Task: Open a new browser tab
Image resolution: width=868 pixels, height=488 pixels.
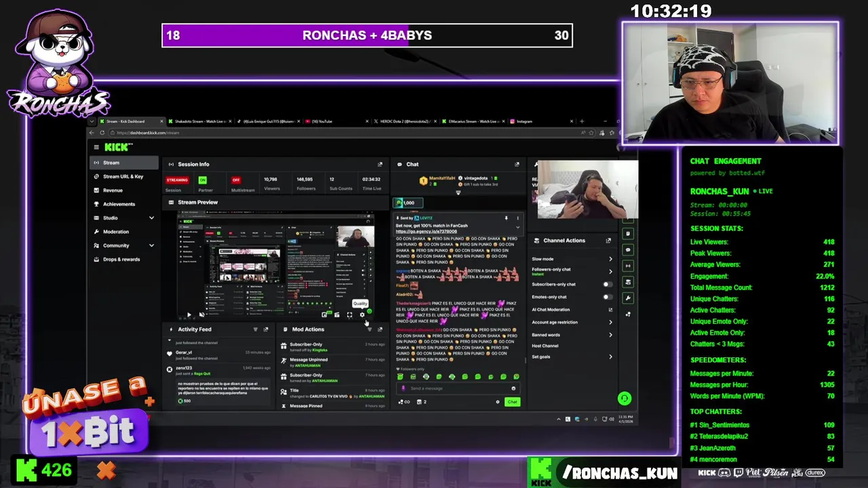Action: 582,121
